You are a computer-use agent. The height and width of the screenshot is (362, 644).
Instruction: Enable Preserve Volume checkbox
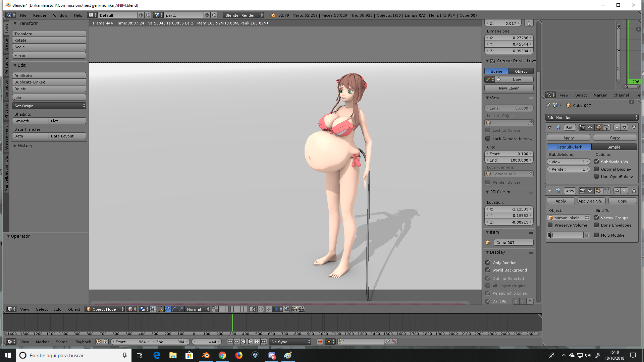pyautogui.click(x=550, y=225)
